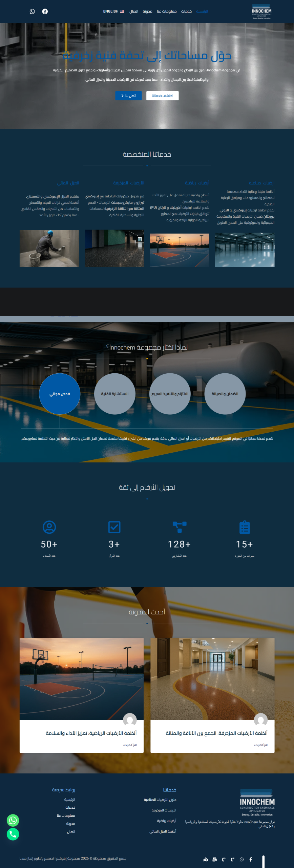
Task: Open 'معلومات عنا' in the top navigation
Action: pyautogui.click(x=167, y=12)
